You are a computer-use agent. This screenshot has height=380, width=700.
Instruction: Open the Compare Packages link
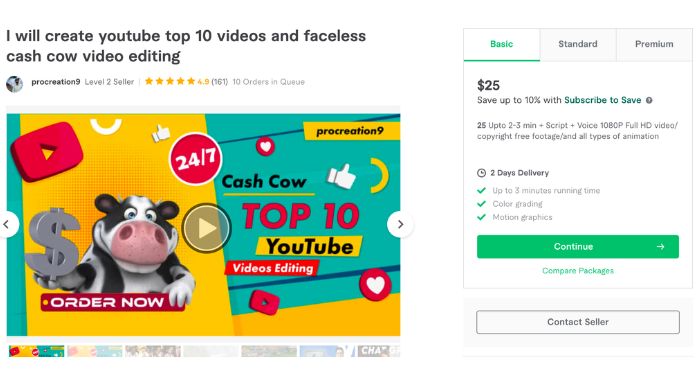(x=578, y=271)
